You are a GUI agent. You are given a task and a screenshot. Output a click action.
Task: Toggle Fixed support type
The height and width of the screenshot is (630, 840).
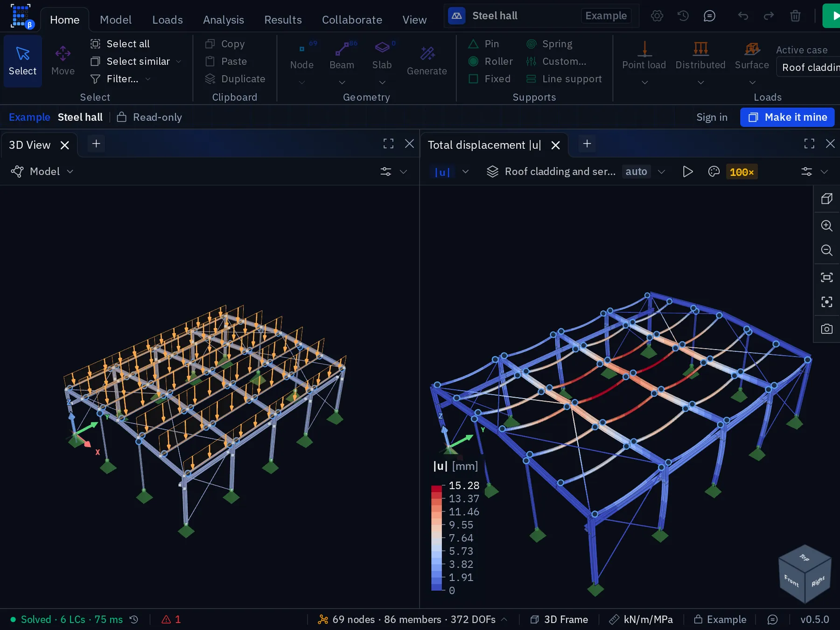(x=489, y=79)
